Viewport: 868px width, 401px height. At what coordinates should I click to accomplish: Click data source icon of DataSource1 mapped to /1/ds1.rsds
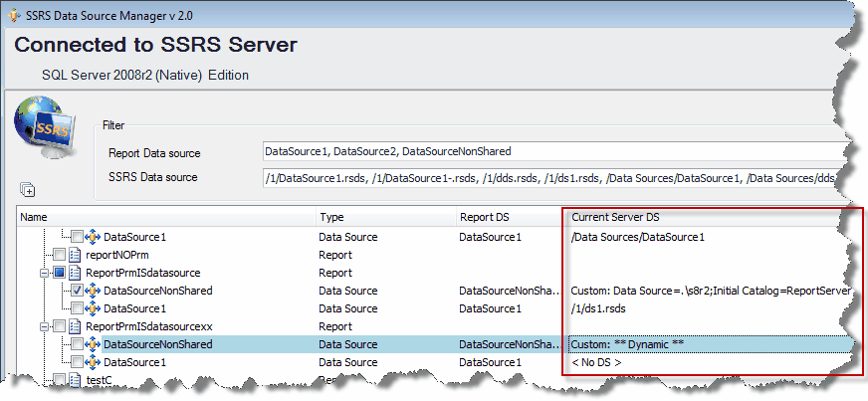(x=94, y=308)
